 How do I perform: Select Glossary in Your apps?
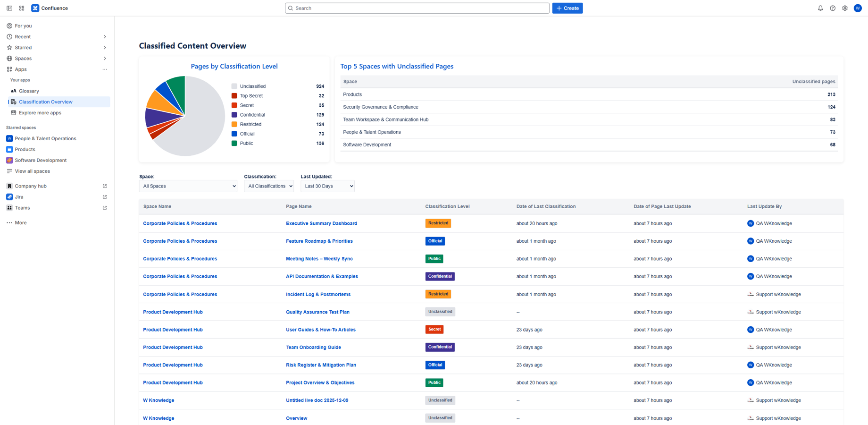point(29,91)
